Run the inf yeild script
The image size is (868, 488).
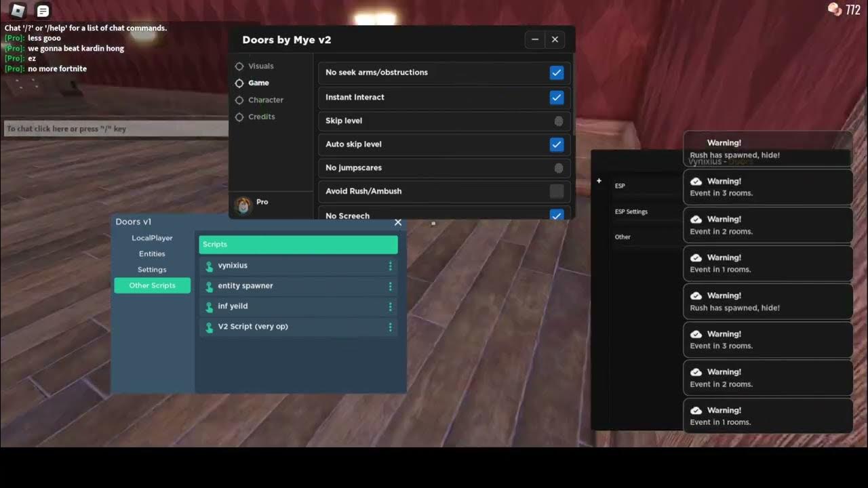coord(298,306)
